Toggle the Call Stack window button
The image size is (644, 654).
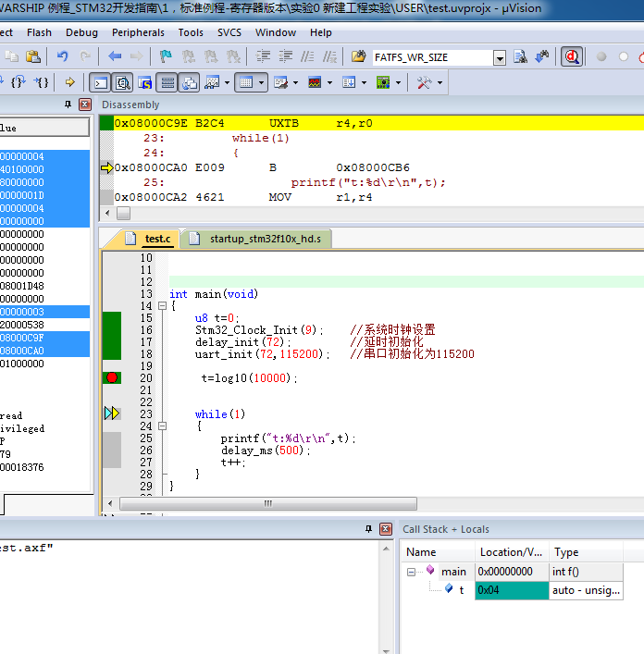(x=190, y=82)
